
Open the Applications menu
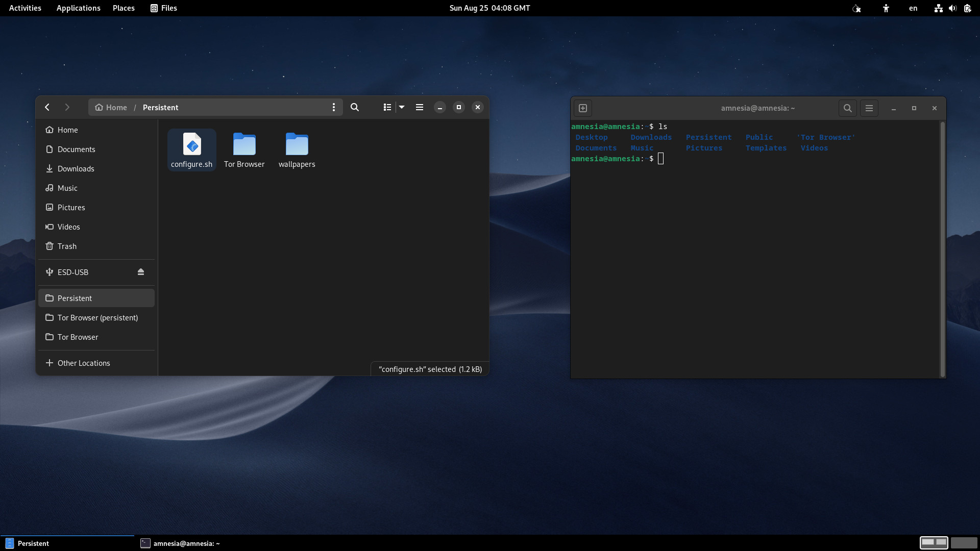coord(78,8)
